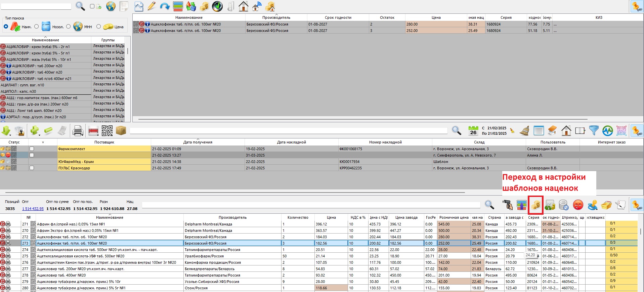Click the calendar icon showing 26
The width and height of the screenshot is (644, 292).
(473, 131)
